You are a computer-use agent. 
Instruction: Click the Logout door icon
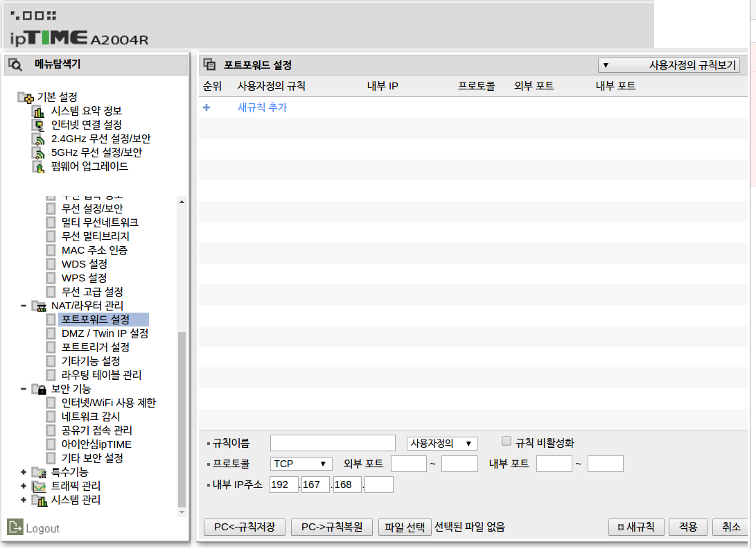(15, 528)
